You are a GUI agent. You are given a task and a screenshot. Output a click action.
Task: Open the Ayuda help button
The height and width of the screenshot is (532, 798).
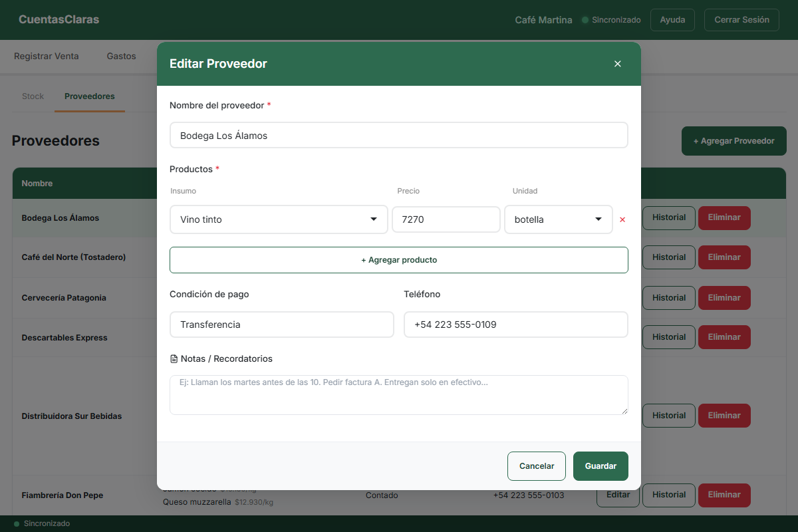pyautogui.click(x=672, y=20)
